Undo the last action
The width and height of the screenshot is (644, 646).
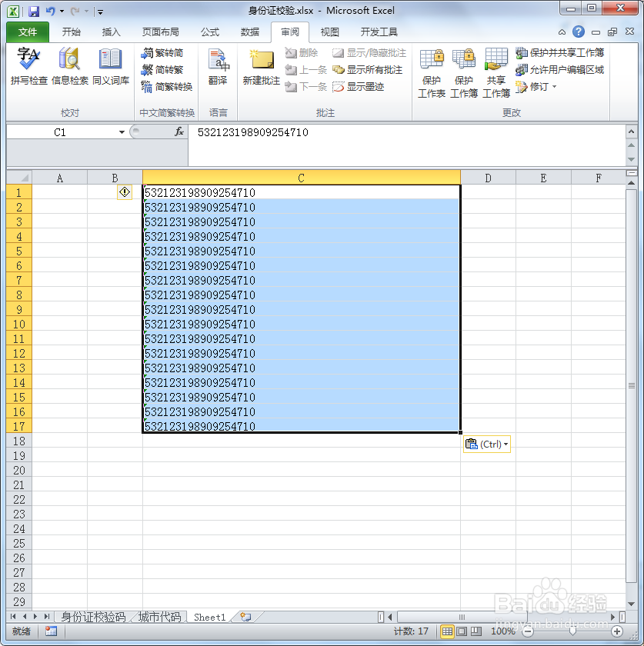pyautogui.click(x=50, y=11)
